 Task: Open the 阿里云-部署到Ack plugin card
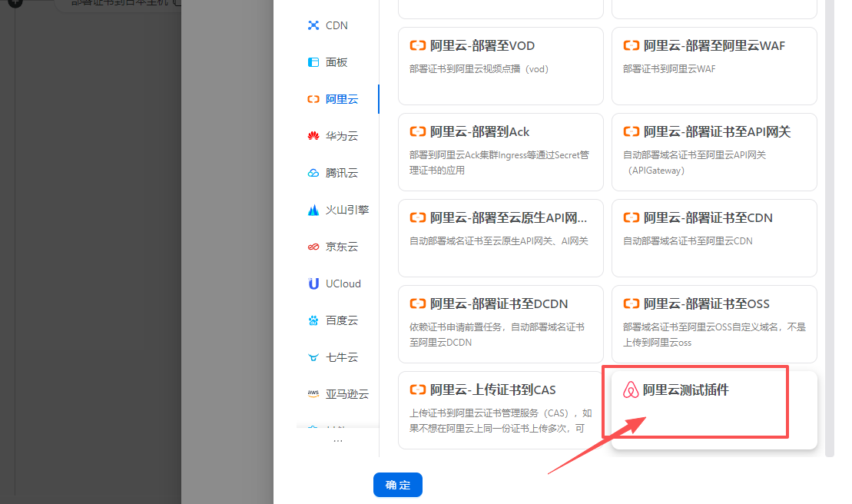pos(500,151)
